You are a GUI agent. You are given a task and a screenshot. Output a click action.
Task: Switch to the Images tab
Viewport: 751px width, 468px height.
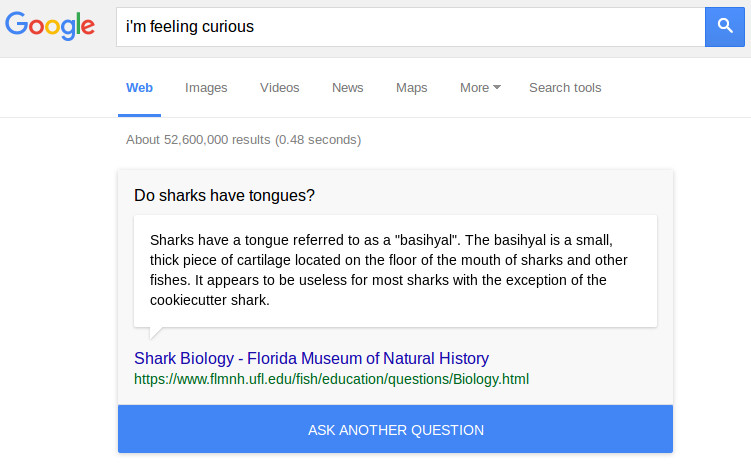(206, 88)
